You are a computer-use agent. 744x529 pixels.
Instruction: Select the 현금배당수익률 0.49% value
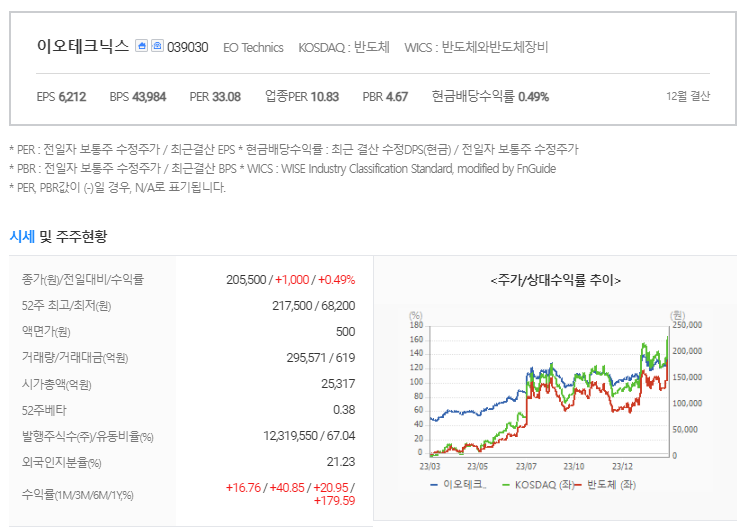coord(490,97)
